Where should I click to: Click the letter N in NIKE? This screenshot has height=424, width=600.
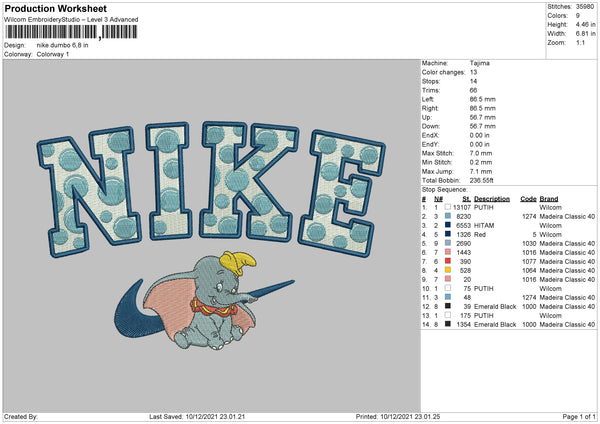(x=81, y=181)
